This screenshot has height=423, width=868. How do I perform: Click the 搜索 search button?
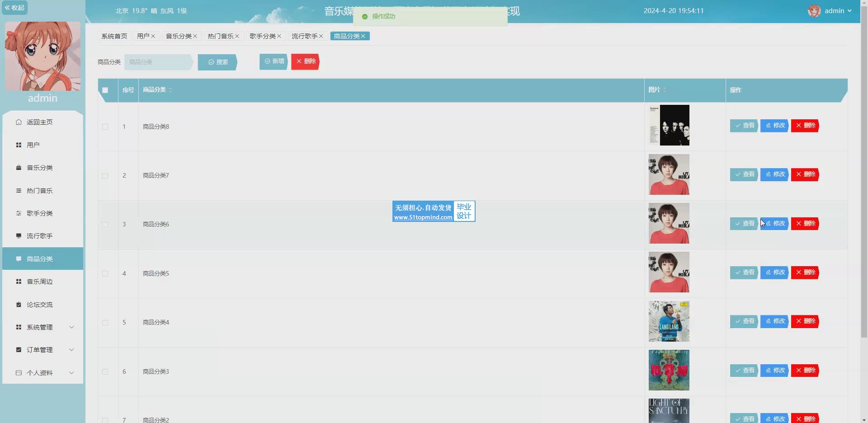pyautogui.click(x=217, y=62)
